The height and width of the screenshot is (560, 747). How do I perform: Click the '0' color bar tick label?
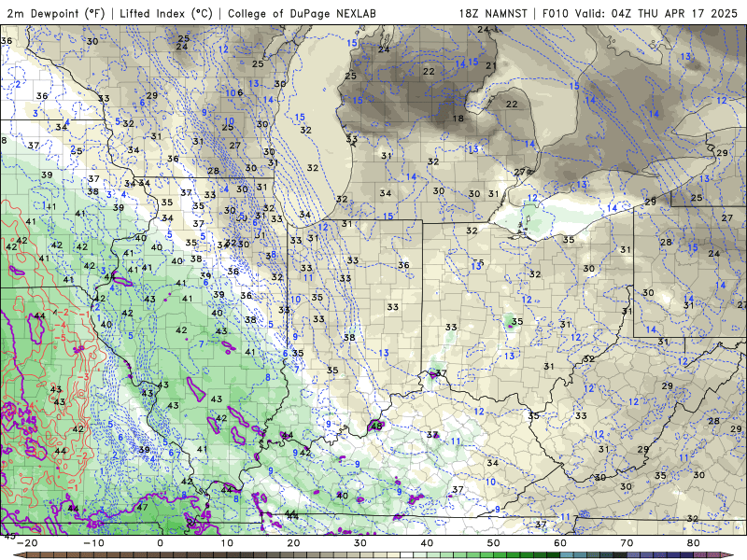160,543
